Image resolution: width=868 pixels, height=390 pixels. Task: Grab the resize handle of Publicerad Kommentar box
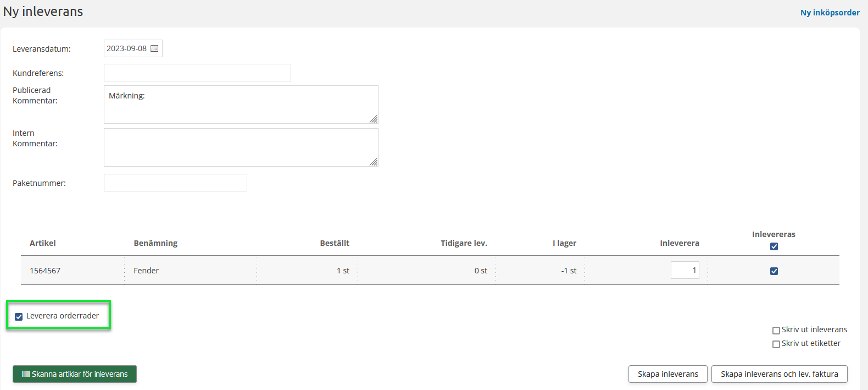374,119
